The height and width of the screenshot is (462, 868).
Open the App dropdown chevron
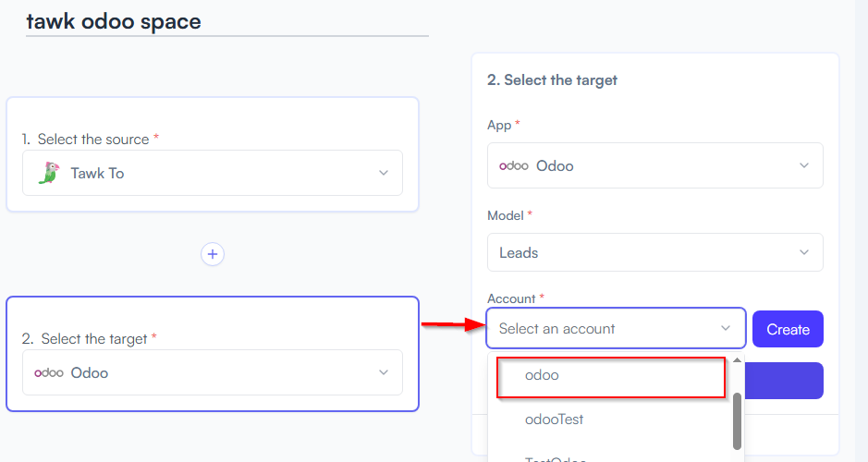pyautogui.click(x=804, y=165)
